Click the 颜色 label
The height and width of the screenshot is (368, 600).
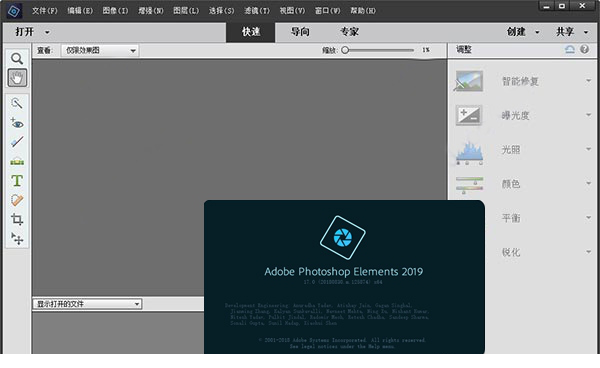(x=511, y=184)
